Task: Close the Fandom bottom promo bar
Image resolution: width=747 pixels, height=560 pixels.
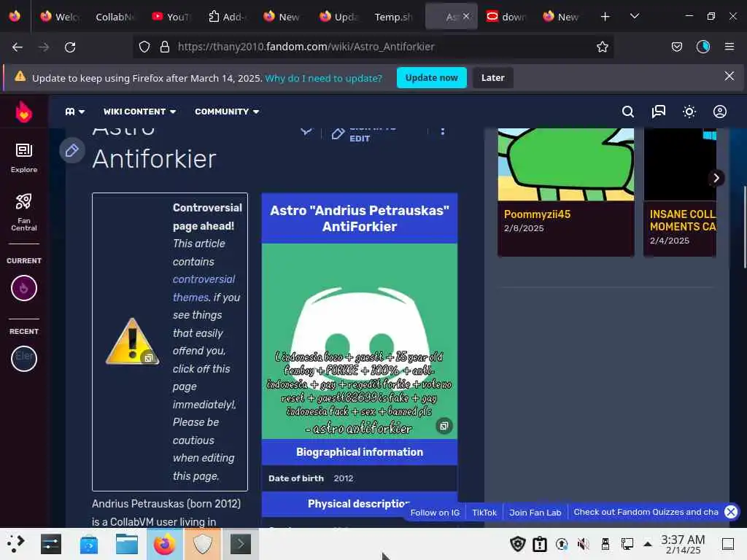Action: (x=731, y=512)
